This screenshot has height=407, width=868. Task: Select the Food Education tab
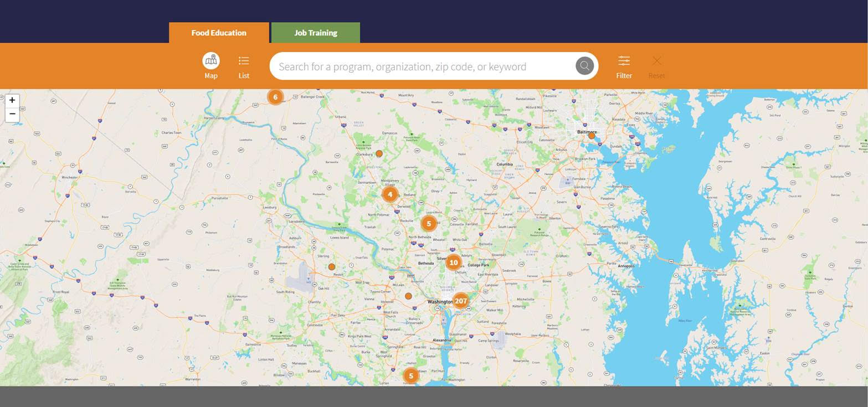[218, 33]
